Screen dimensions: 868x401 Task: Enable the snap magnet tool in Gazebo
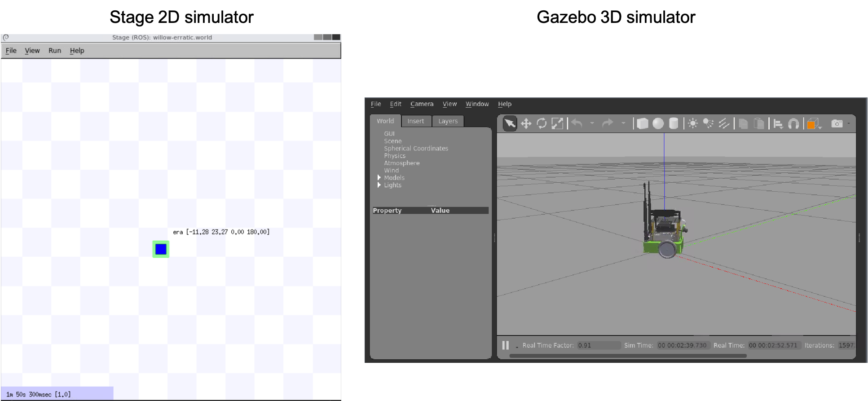pos(793,123)
